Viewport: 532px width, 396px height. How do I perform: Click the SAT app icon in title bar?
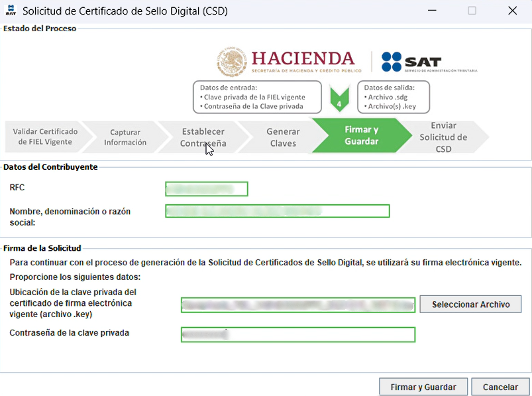[x=10, y=11]
